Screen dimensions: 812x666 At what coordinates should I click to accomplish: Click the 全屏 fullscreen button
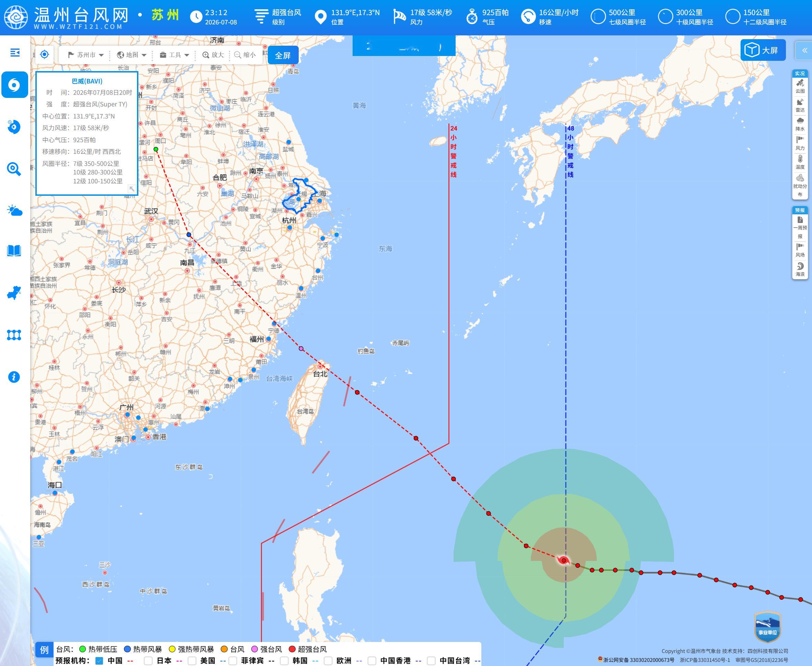pos(283,55)
